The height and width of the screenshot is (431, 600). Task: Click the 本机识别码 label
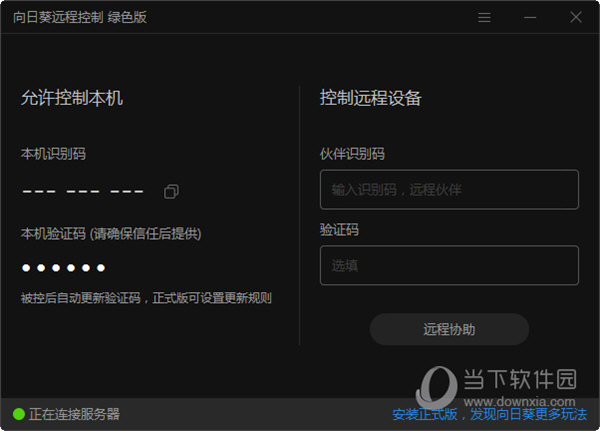click(x=53, y=154)
